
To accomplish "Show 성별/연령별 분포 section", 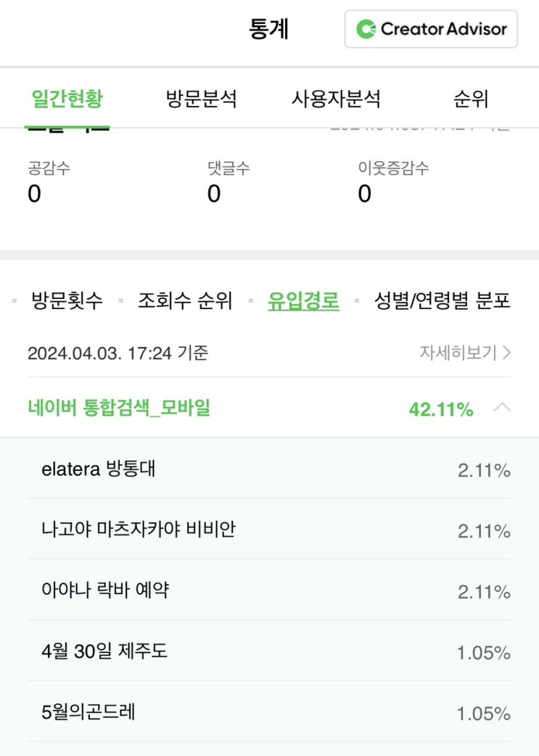I will (x=442, y=301).
